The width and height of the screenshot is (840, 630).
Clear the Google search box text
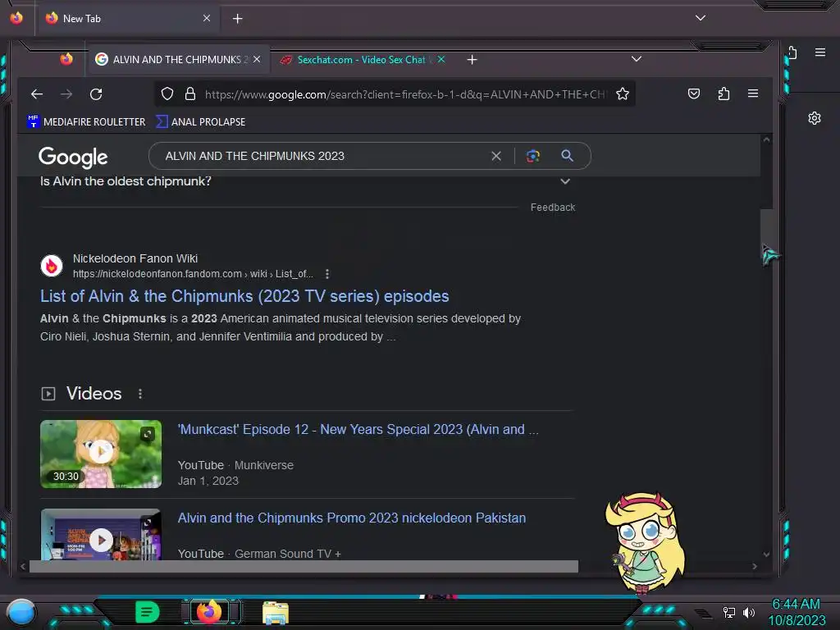pyautogui.click(x=496, y=156)
